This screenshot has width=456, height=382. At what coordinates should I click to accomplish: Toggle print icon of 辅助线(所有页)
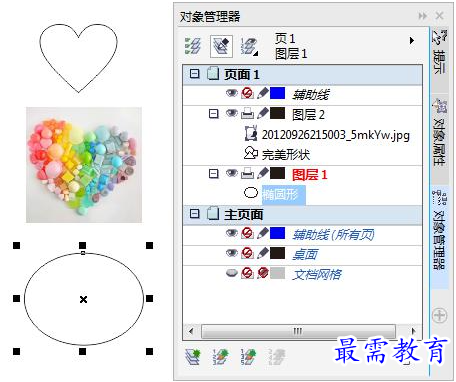tap(247, 233)
